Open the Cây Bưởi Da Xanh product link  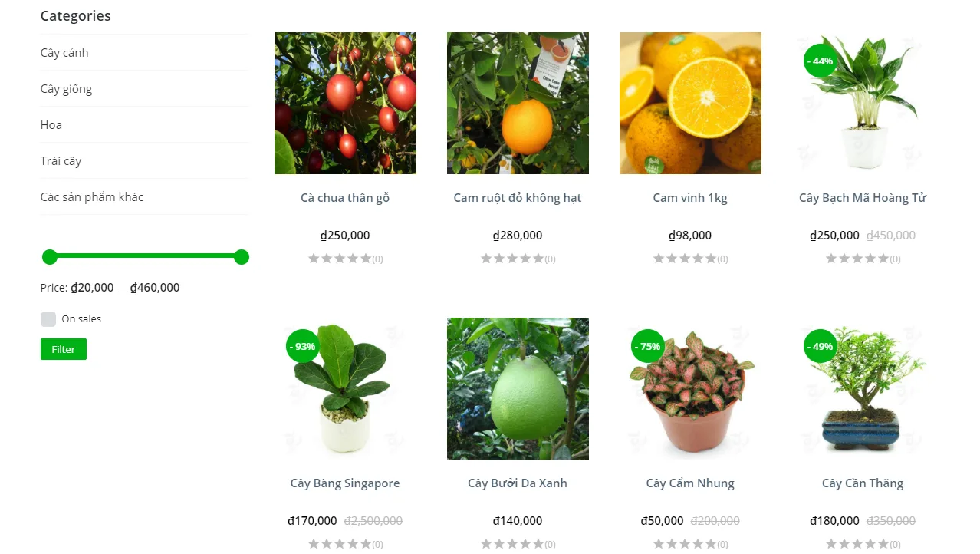(518, 483)
